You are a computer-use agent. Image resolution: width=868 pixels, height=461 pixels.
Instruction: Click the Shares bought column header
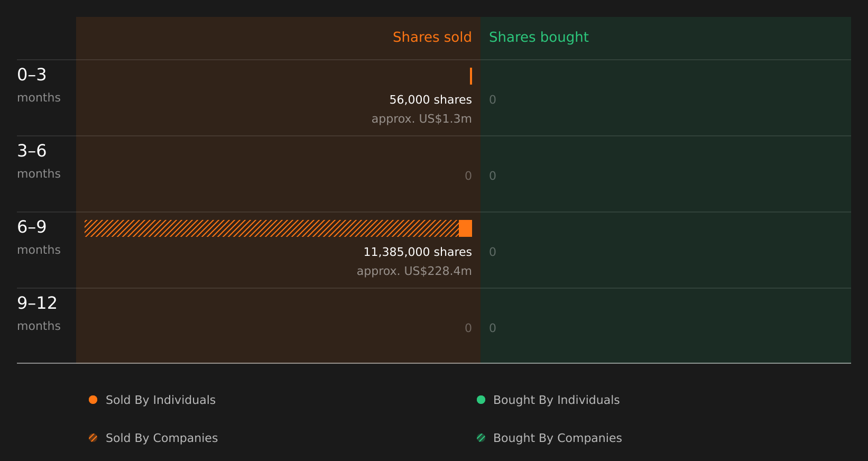coord(539,37)
